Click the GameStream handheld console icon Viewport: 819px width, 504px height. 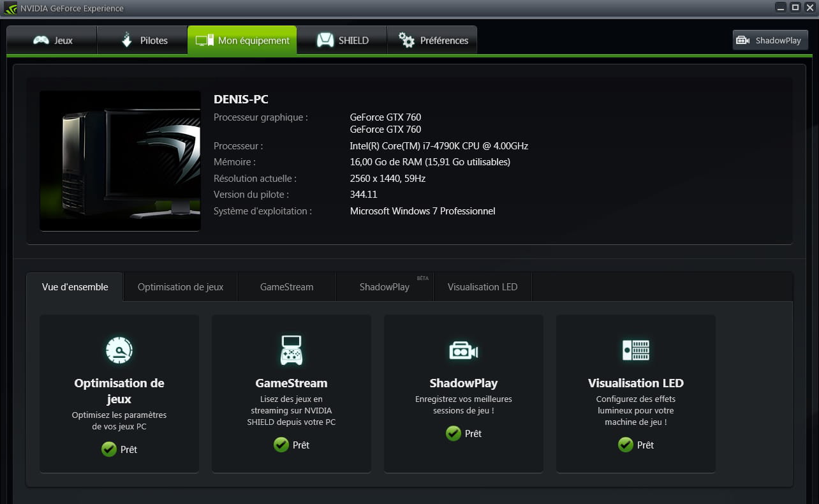tap(291, 350)
